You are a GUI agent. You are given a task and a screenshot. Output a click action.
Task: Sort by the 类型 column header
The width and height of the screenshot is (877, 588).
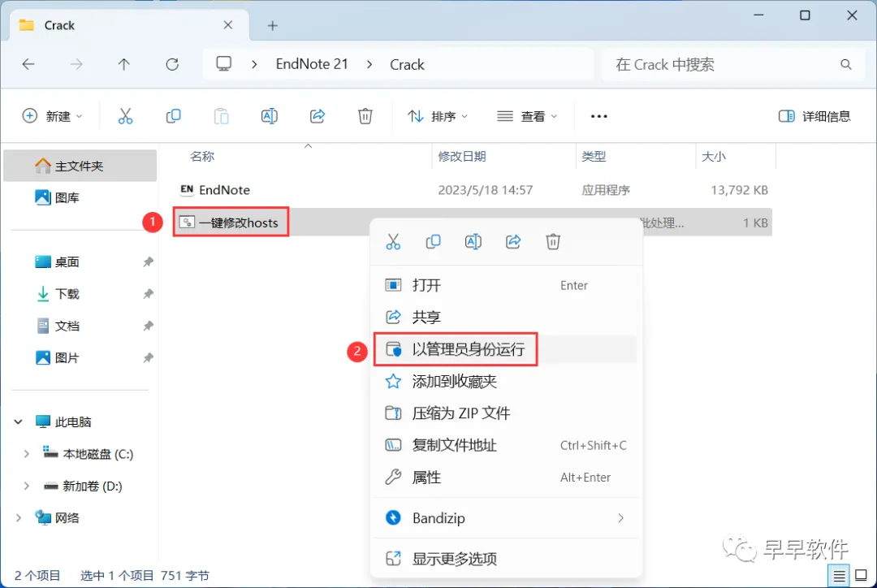pyautogui.click(x=594, y=157)
